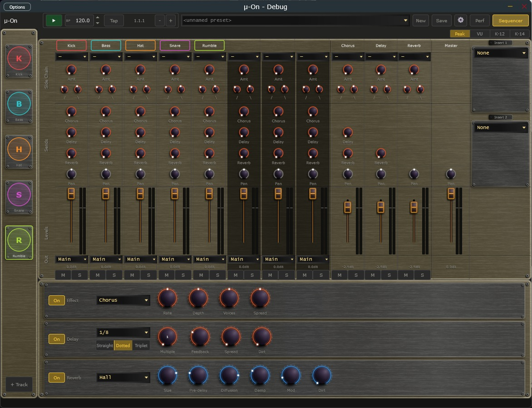Click the Rumble channel name label
The image size is (532, 408).
coord(209,45)
